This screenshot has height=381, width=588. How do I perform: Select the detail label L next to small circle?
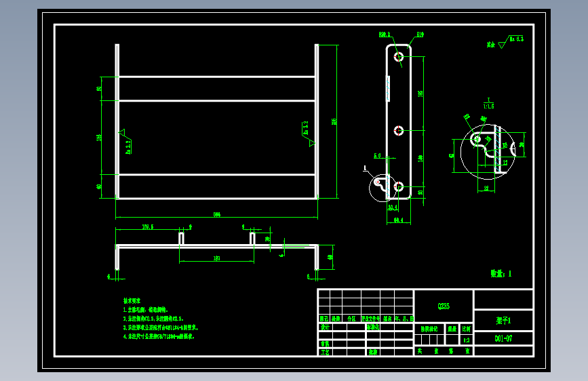[366, 168]
